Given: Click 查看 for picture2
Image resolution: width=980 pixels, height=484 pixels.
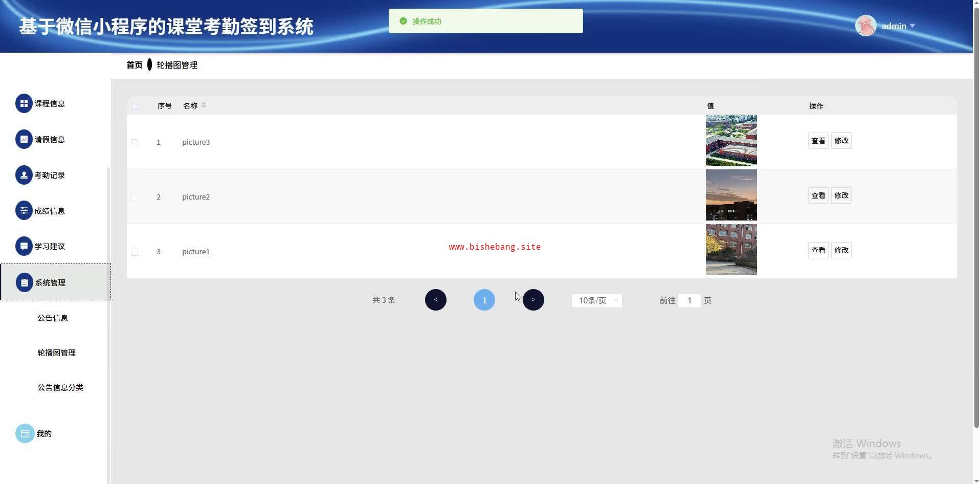Looking at the screenshot, I should click(x=818, y=195).
